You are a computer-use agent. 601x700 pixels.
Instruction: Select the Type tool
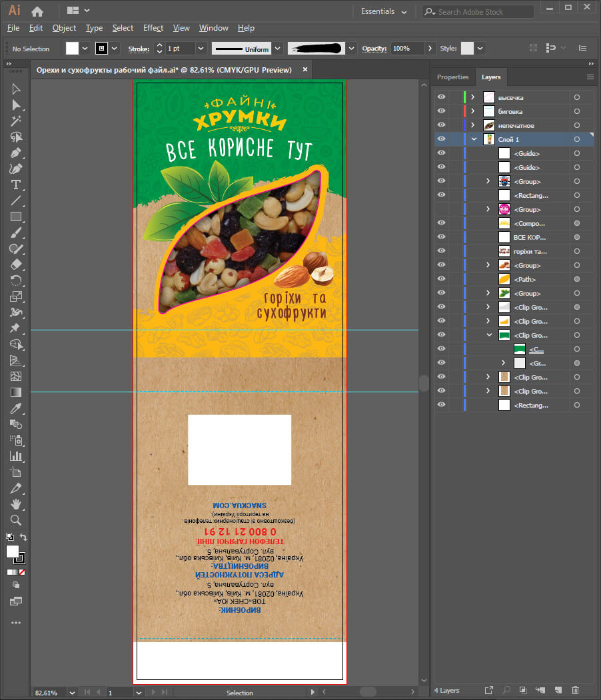click(x=16, y=184)
